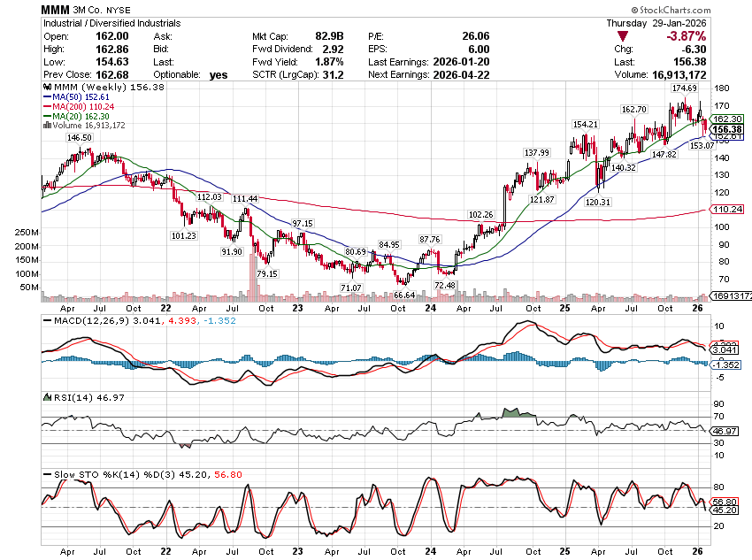
Task: Click the 66.64 low price marker
Action: pos(404,294)
